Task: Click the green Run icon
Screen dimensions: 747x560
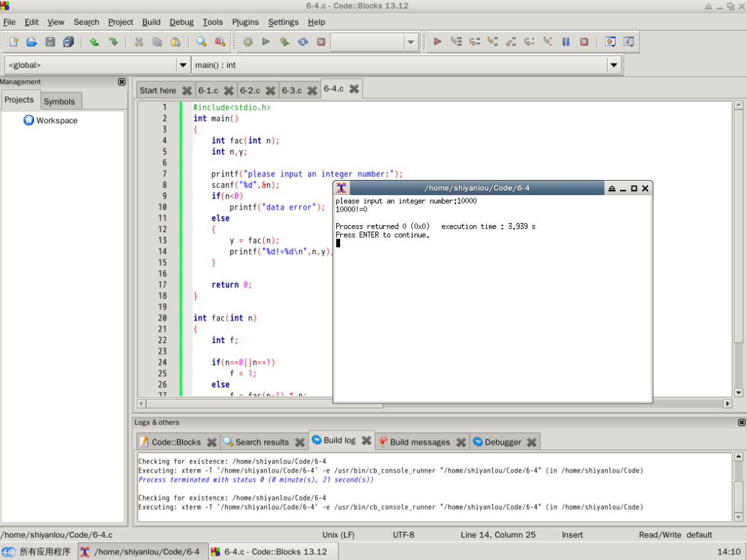Action: (x=266, y=42)
